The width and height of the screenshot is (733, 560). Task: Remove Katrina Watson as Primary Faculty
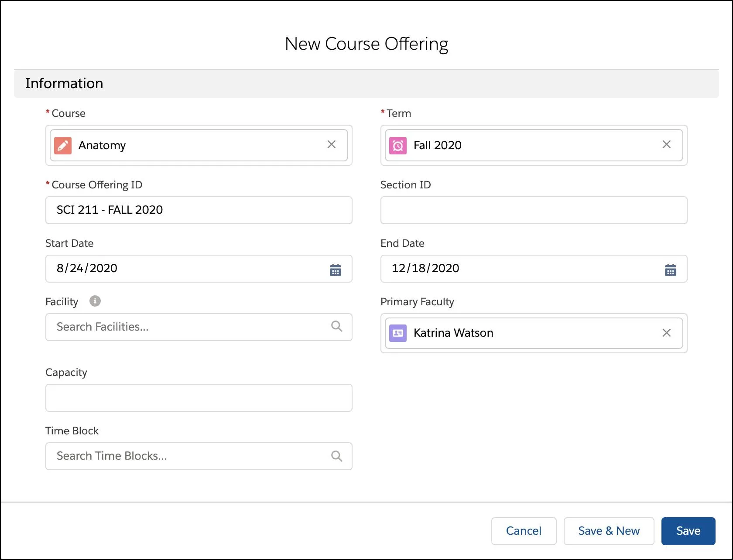[667, 333]
